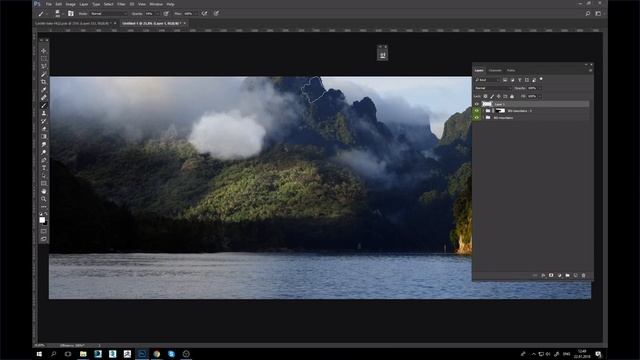Screen dimensions: 640x360
Task: Enable airbrush-style build-up
Action: pyautogui.click(x=204, y=13)
